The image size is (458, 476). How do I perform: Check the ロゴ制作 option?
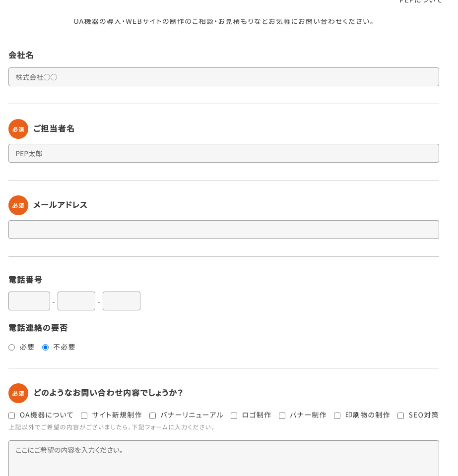234,416
